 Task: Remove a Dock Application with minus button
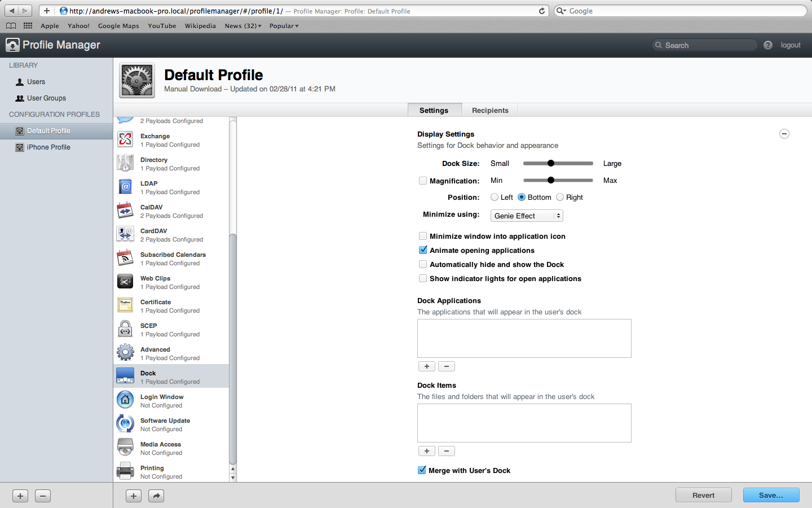(x=447, y=366)
